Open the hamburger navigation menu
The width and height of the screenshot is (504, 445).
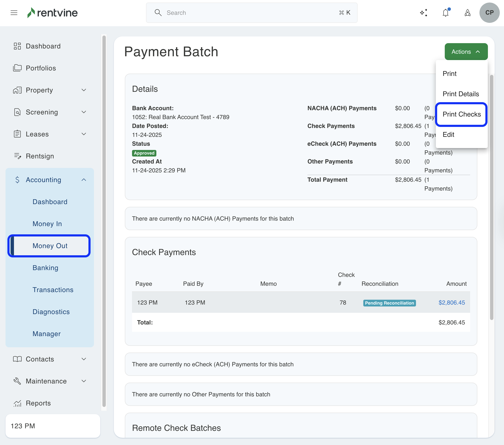pos(14,12)
